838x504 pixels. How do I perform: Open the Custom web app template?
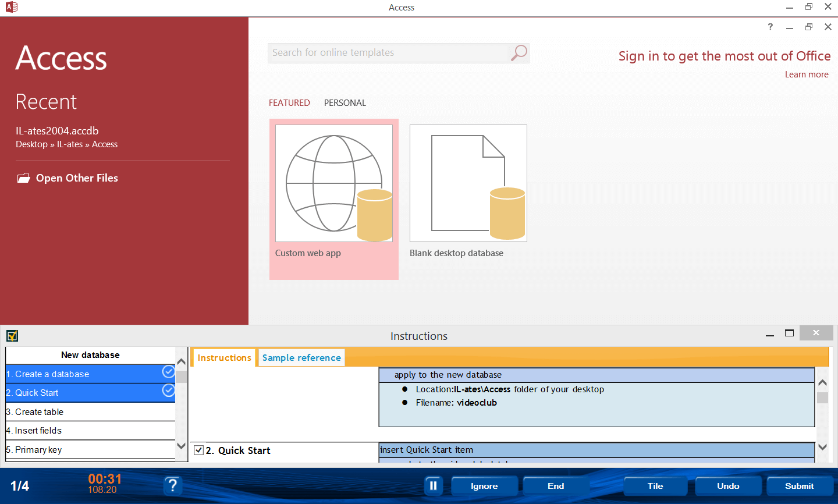tap(334, 199)
